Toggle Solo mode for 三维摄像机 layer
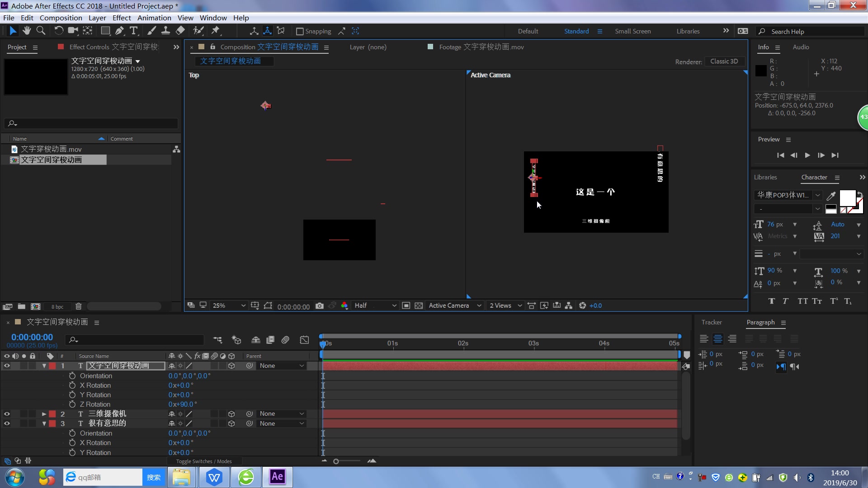 click(x=24, y=413)
